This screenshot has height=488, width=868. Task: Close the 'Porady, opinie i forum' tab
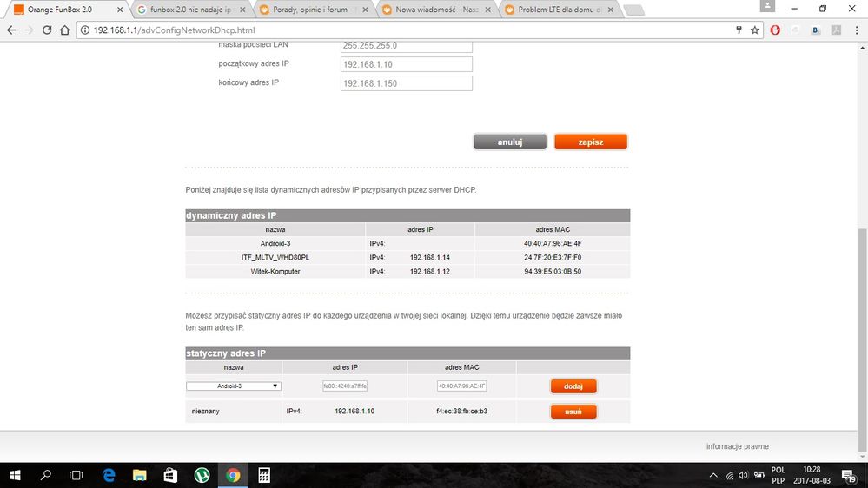(x=365, y=10)
